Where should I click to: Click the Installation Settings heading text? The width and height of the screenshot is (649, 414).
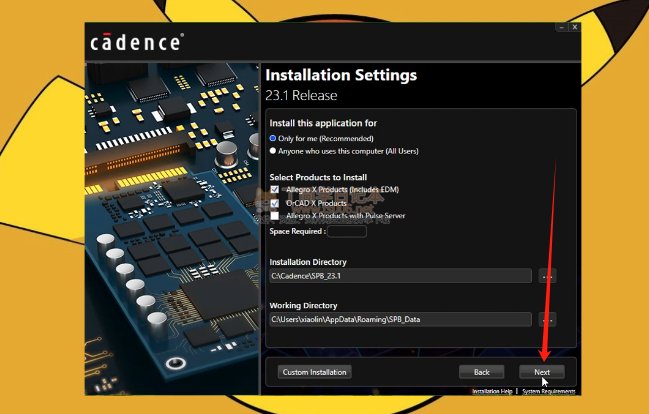tap(341, 75)
